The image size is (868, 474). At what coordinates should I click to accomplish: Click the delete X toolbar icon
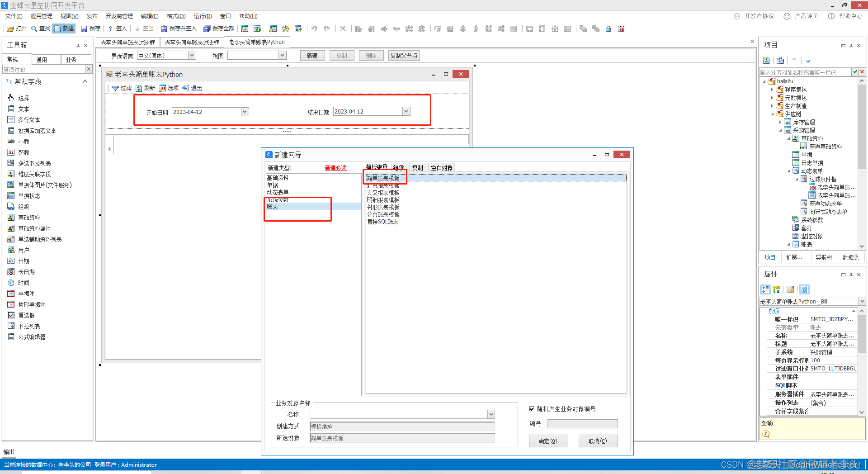tap(343, 28)
